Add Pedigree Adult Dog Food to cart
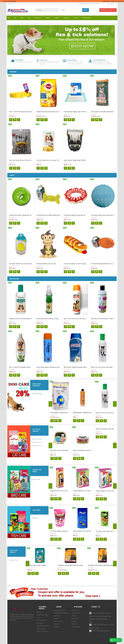 pyautogui.click(x=38, y=120)
